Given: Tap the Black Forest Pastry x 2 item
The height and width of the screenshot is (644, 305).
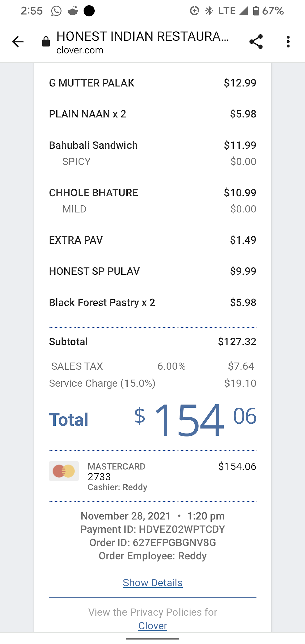Looking at the screenshot, I should 102,302.
